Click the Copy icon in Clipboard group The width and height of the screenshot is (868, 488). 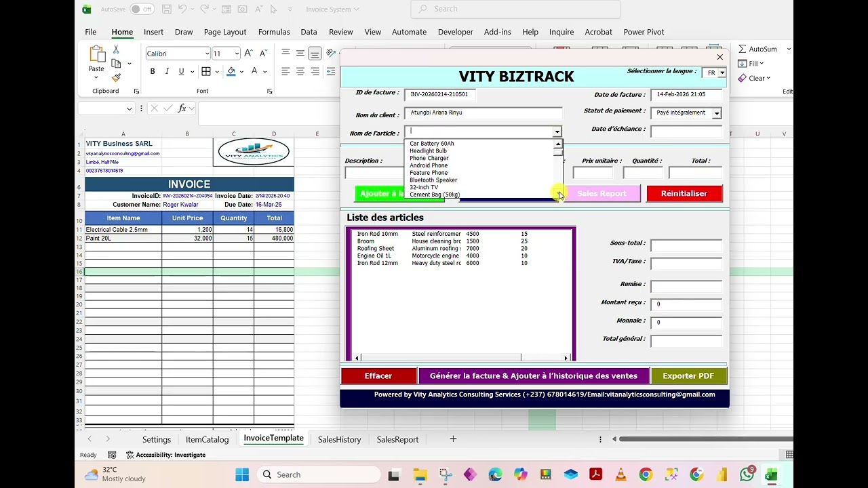point(116,64)
